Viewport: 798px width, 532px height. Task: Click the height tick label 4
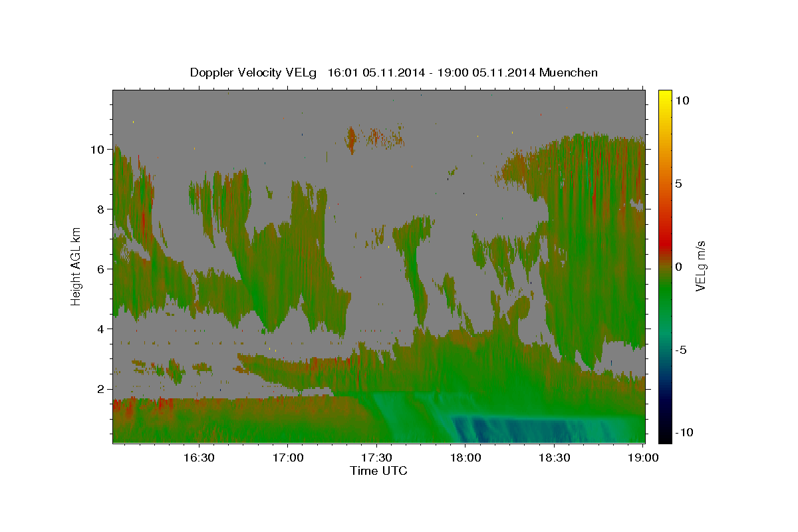tap(100, 329)
